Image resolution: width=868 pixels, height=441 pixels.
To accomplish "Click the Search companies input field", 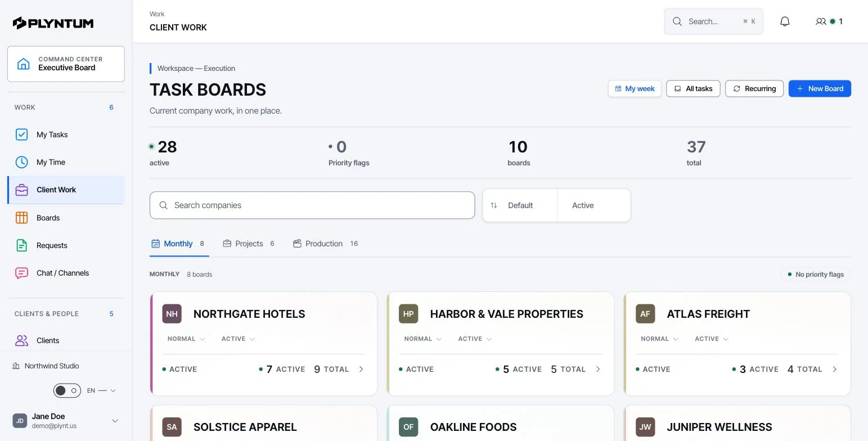I will (x=312, y=205).
